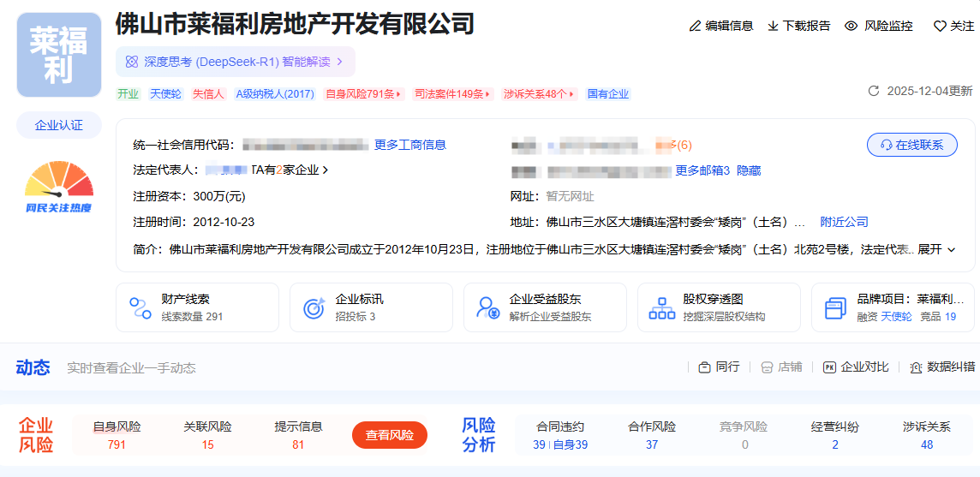Click the 莱福利 company logo thumbnail

pos(59,55)
